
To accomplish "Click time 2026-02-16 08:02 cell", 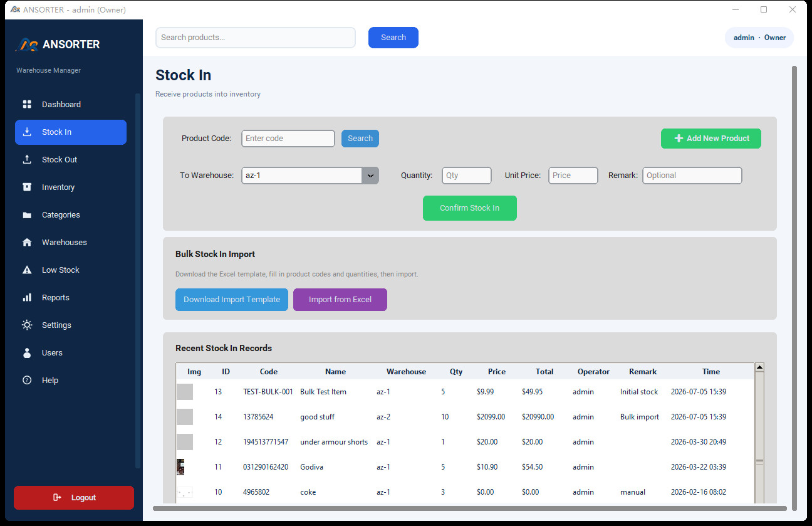I will coord(699,492).
